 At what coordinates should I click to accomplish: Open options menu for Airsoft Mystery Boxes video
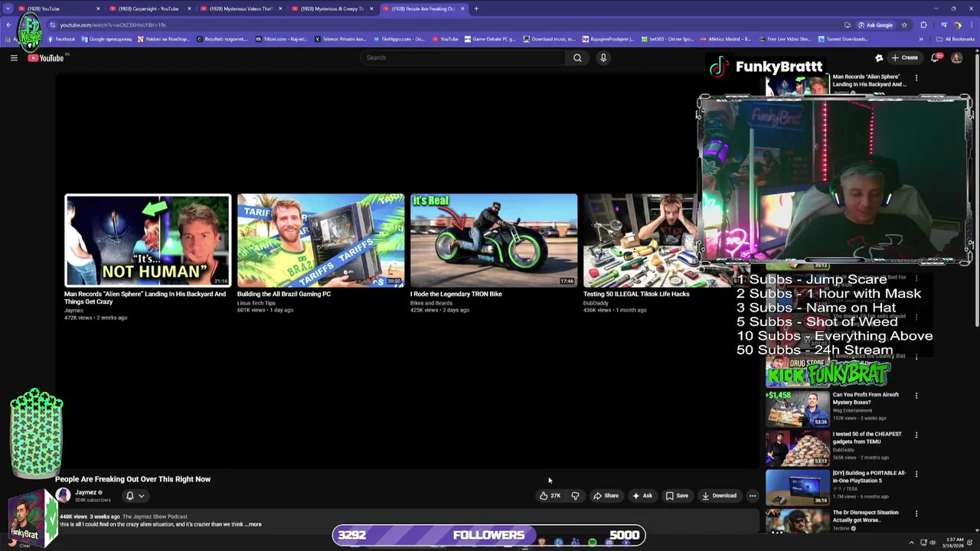click(916, 396)
